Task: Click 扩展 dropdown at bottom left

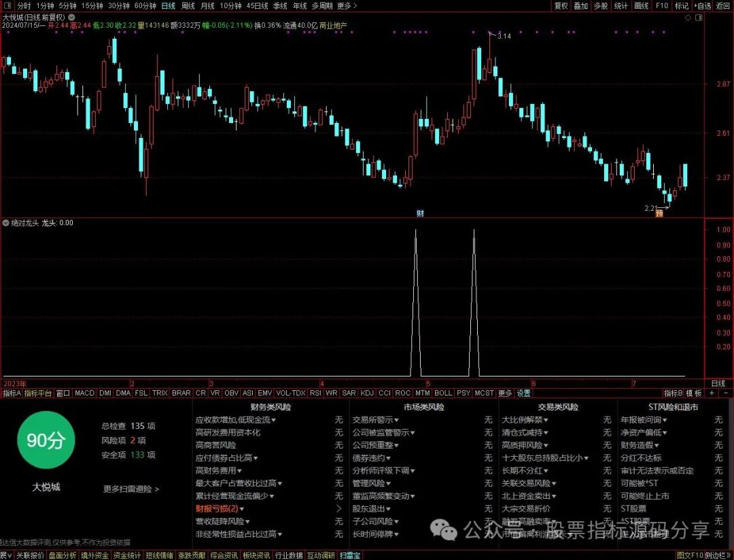Action: 6,555
